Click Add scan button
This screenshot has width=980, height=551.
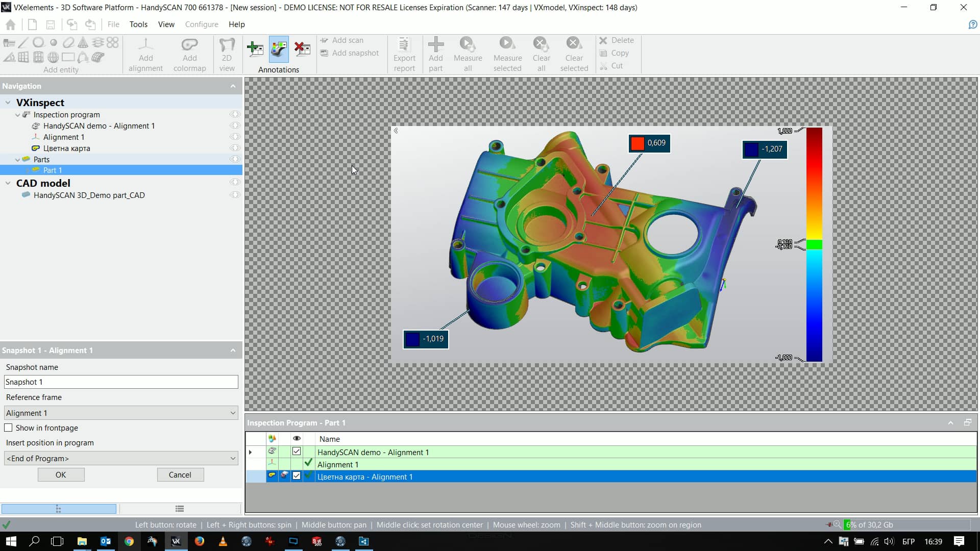pos(342,40)
